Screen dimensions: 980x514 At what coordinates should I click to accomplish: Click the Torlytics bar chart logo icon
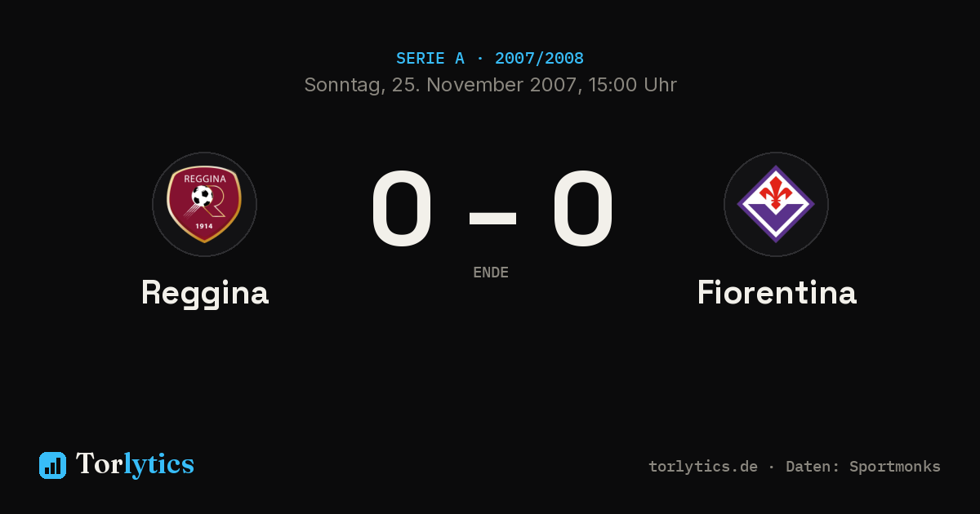52,465
